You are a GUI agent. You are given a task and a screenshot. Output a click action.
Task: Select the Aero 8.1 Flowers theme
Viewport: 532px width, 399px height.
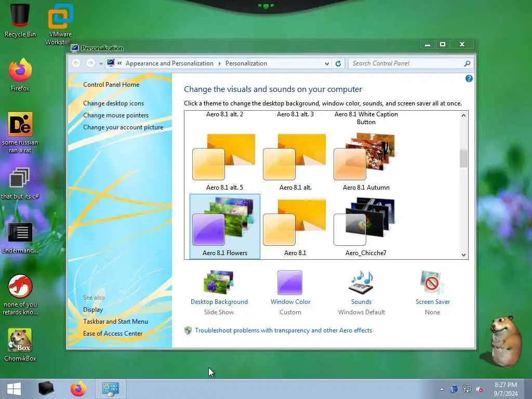tap(224, 227)
